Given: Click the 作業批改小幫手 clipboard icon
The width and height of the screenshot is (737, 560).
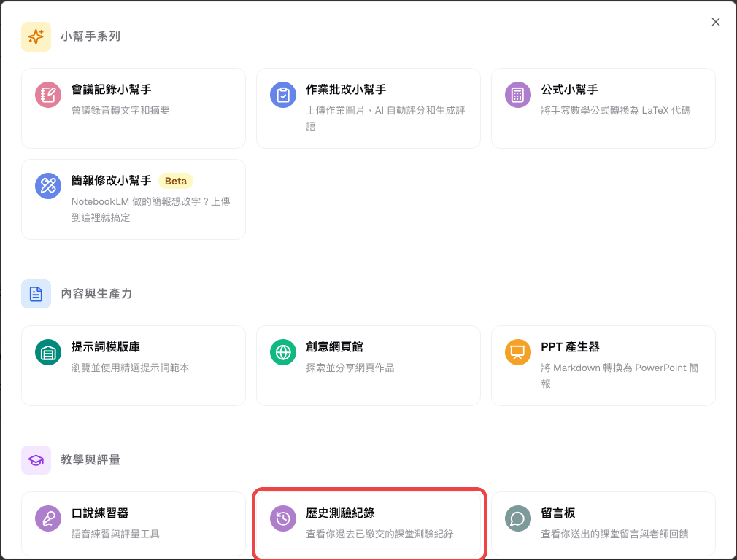Looking at the screenshot, I should click(x=283, y=95).
